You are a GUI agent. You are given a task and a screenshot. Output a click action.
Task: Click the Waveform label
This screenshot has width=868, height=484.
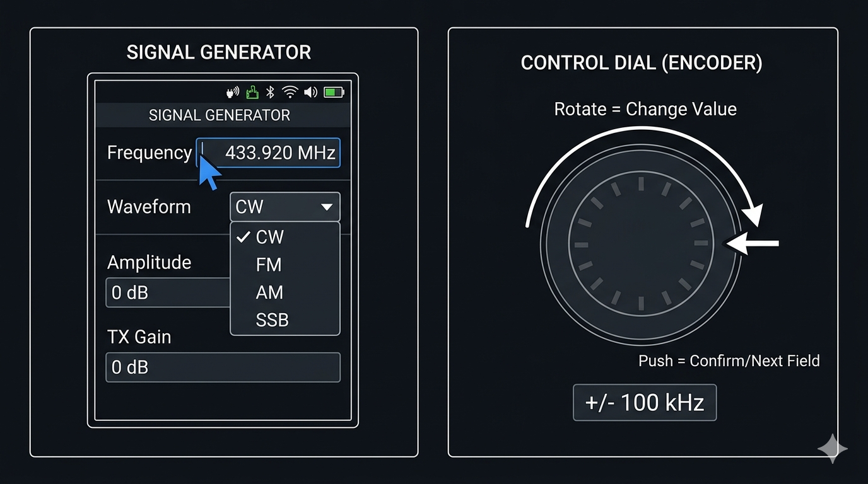(x=149, y=207)
